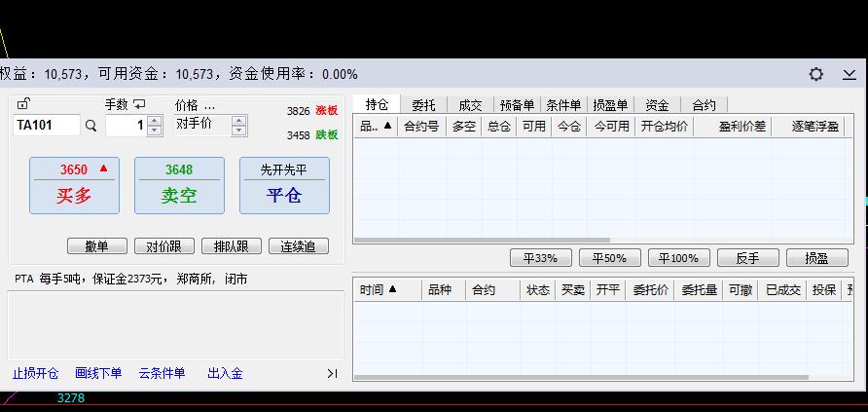Screen dimensions: 868x412
Task: Click the >| arrow beside 出入金
Action: pos(332,374)
